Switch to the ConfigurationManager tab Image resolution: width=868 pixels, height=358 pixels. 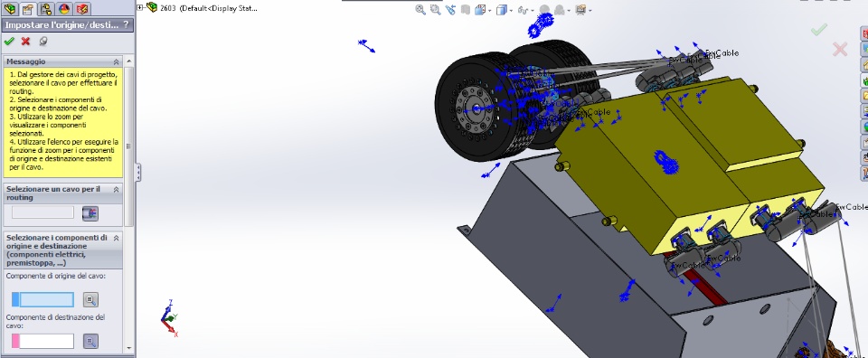46,8
